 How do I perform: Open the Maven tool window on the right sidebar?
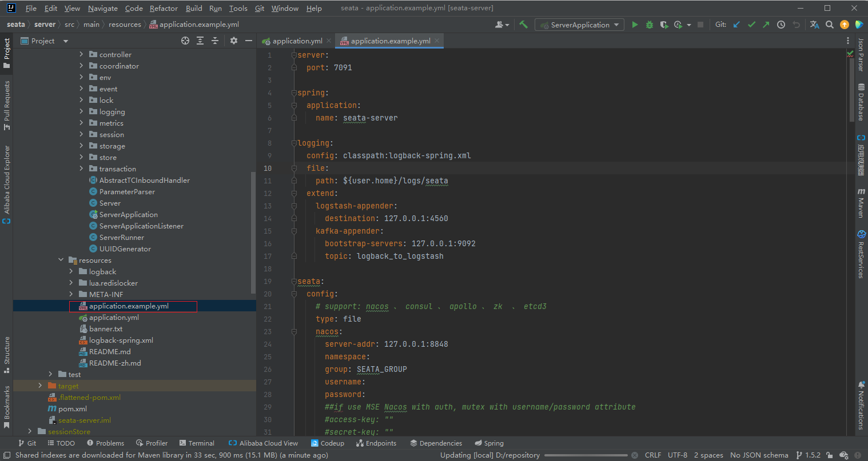[x=861, y=203]
